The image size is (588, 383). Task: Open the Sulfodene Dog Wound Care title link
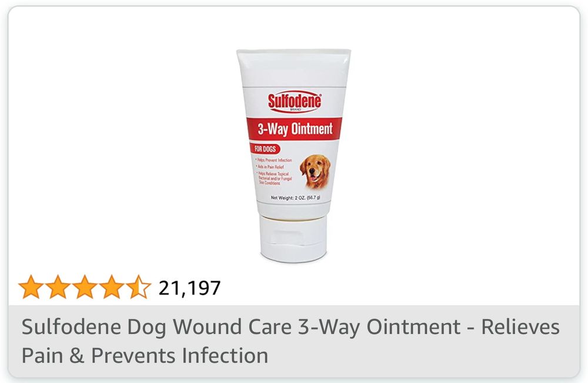coord(290,341)
